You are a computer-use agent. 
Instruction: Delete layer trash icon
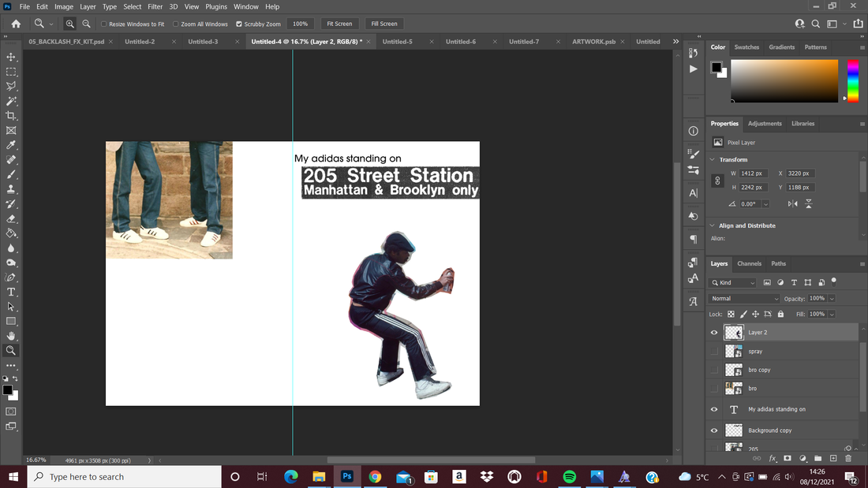tap(848, 458)
